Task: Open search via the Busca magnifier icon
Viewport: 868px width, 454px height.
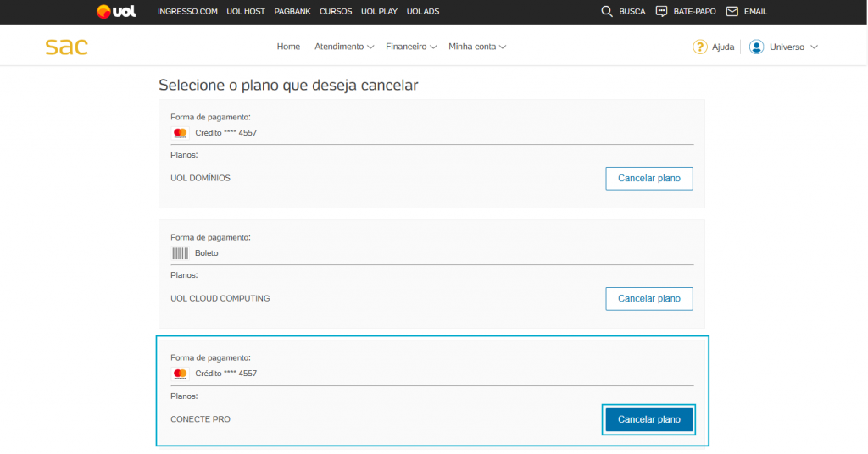Action: (606, 12)
